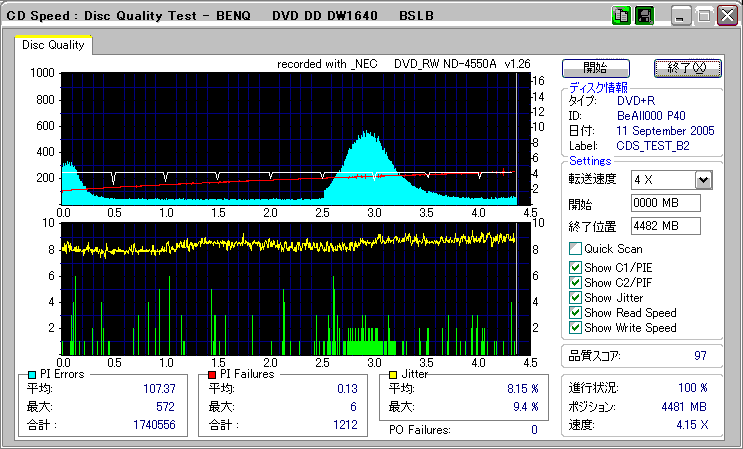The image size is (743, 449).
Task: Open the 4 X transfer speed dropdown
Action: pos(703,179)
